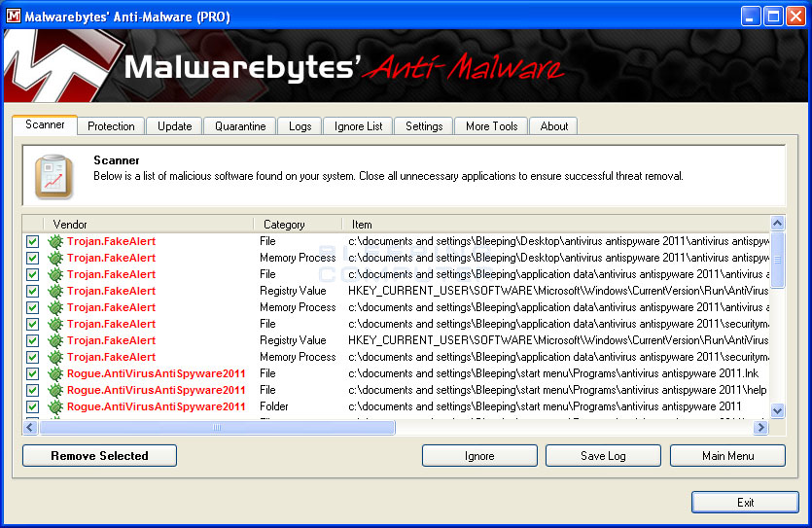812x528 pixels.
Task: Open the Scanner tab
Action: 45,124
